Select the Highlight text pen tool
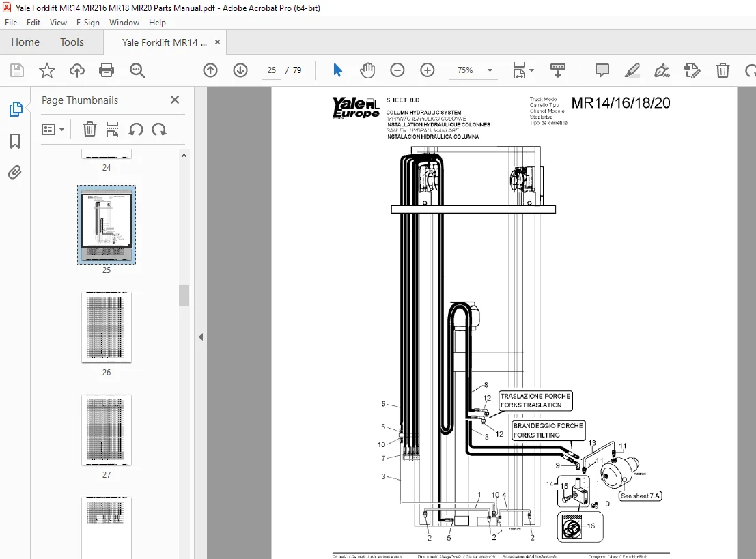 (x=632, y=70)
